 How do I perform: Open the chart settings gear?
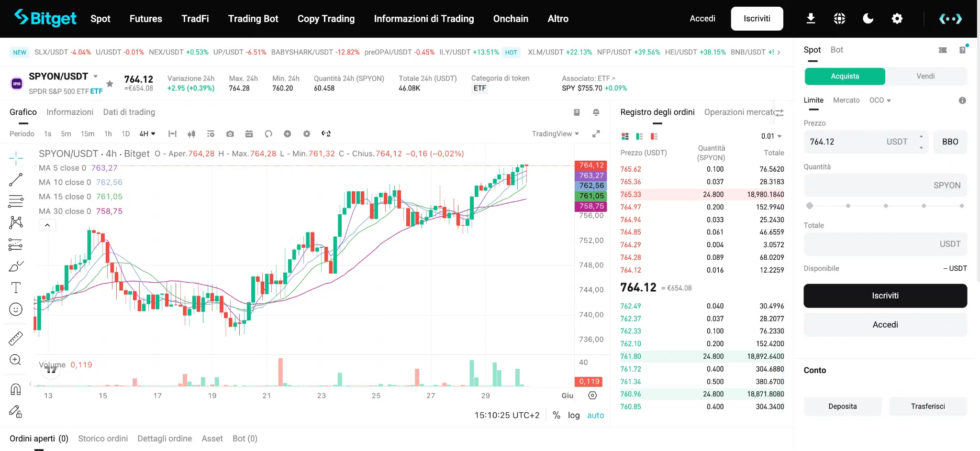(307, 134)
